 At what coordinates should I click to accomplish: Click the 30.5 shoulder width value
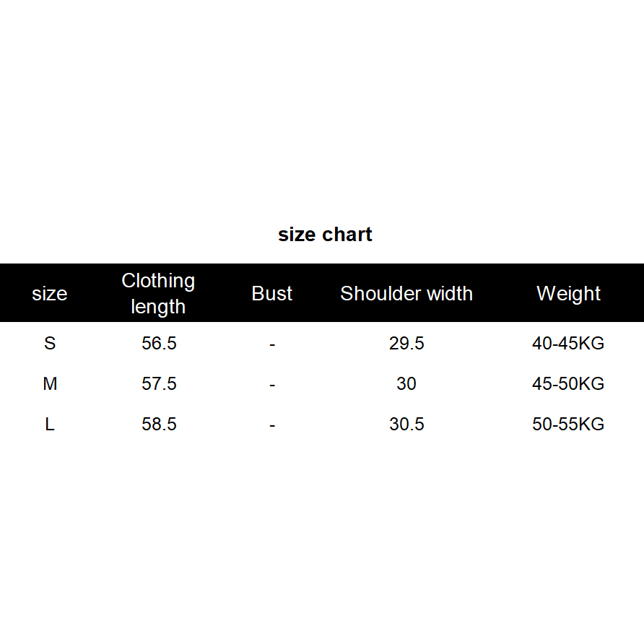[x=406, y=425]
